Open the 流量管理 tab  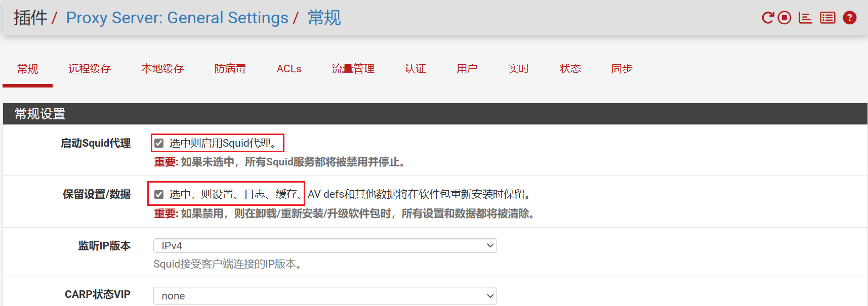coord(353,69)
